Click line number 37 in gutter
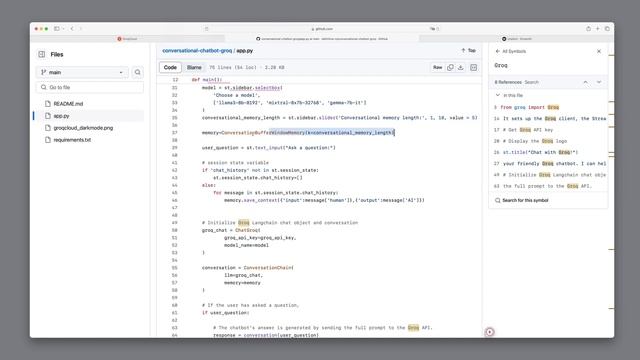 175,133
